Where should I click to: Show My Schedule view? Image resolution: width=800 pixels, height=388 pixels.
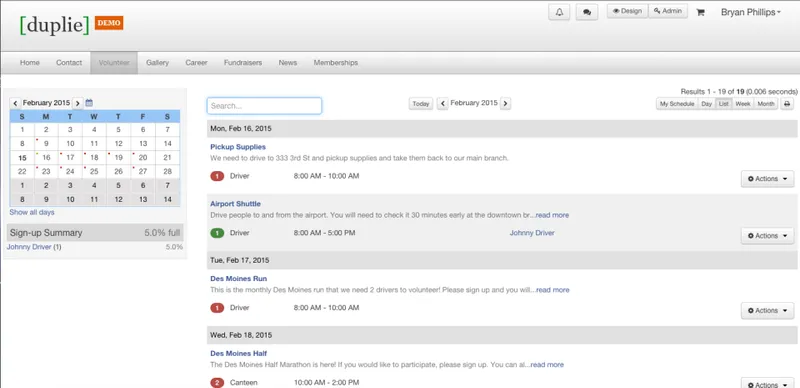pos(677,104)
